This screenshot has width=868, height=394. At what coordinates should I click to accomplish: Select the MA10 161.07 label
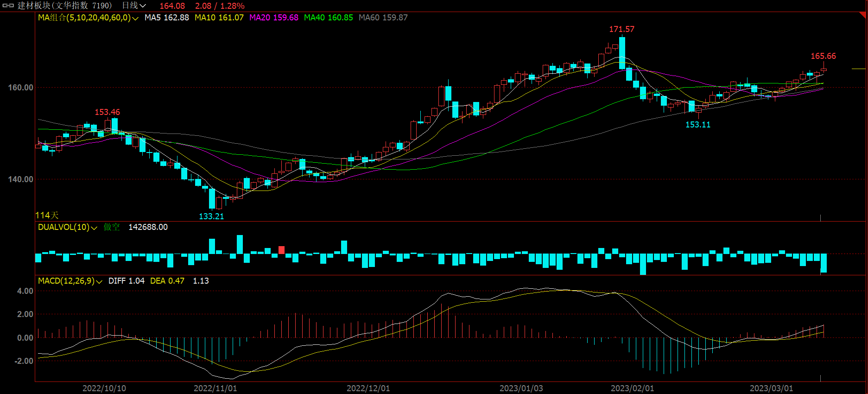click(219, 18)
